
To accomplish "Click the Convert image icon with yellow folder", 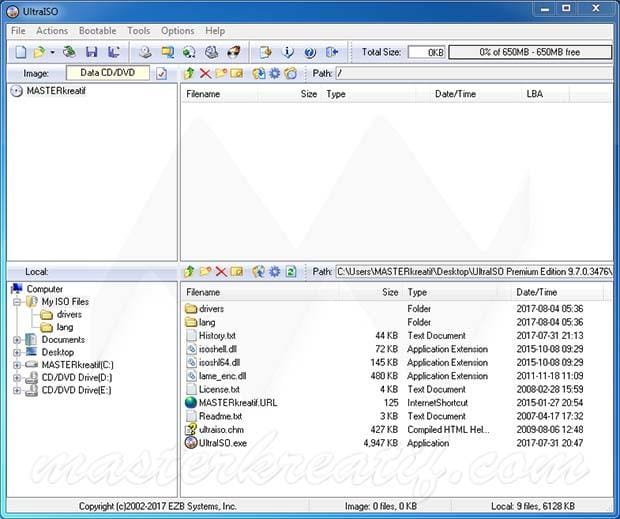I will (168, 52).
